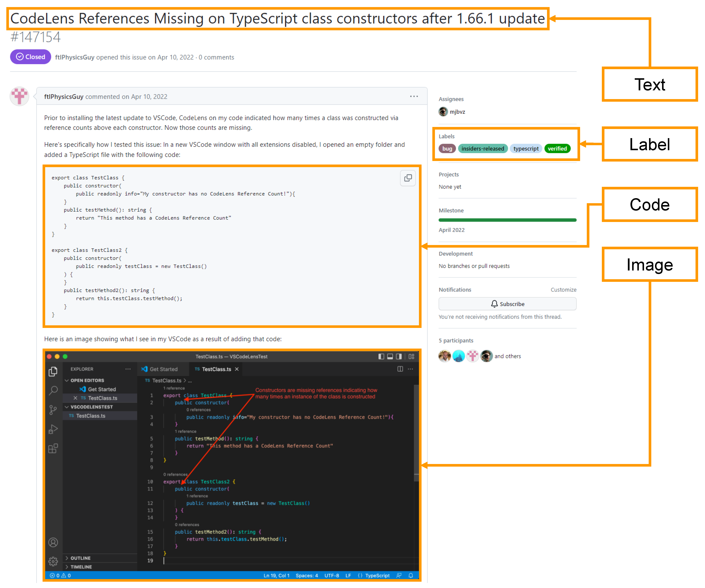Screen dimensions: 705x588
Task: Switch to the Get Started tab
Action: (160, 369)
